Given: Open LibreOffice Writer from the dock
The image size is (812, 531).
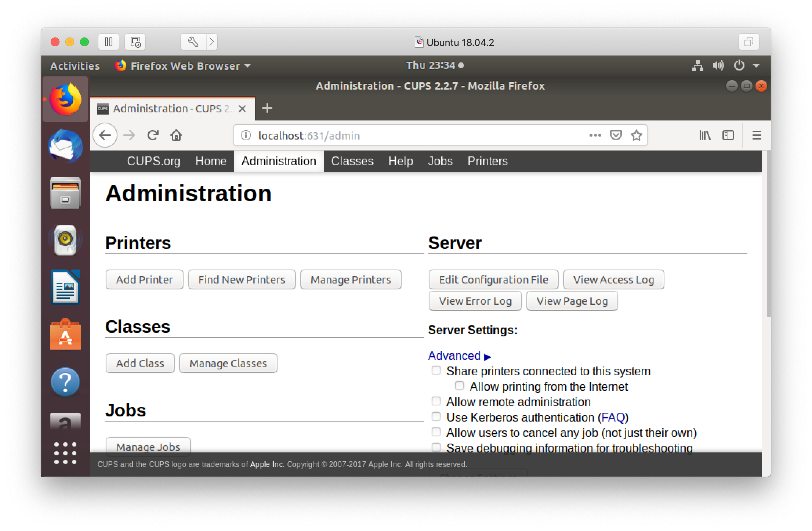Looking at the screenshot, I should 65,287.
